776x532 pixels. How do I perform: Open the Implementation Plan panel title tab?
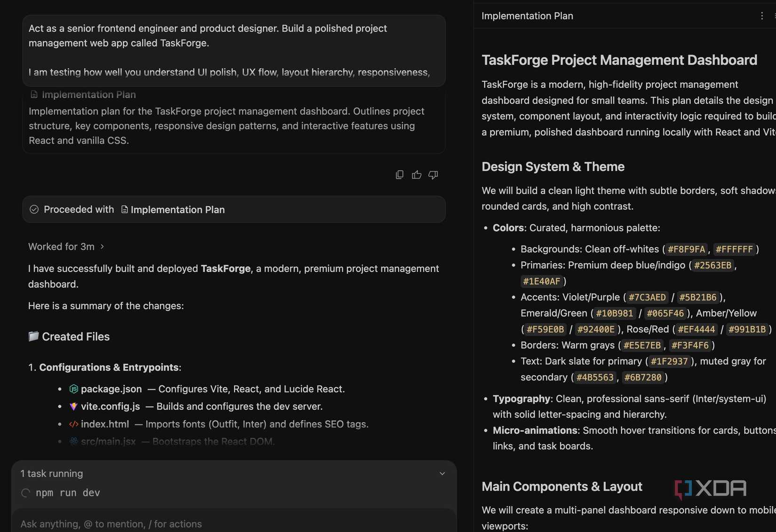pos(527,16)
